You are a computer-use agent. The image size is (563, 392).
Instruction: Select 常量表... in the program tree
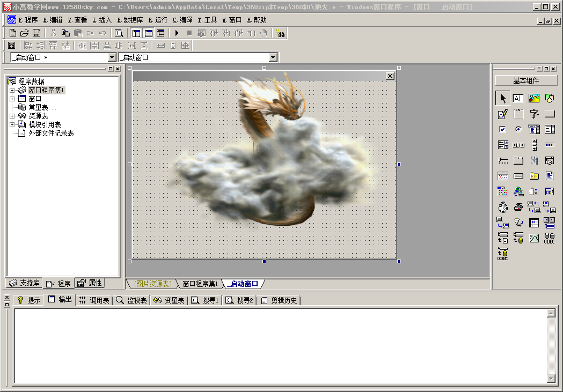[42, 107]
